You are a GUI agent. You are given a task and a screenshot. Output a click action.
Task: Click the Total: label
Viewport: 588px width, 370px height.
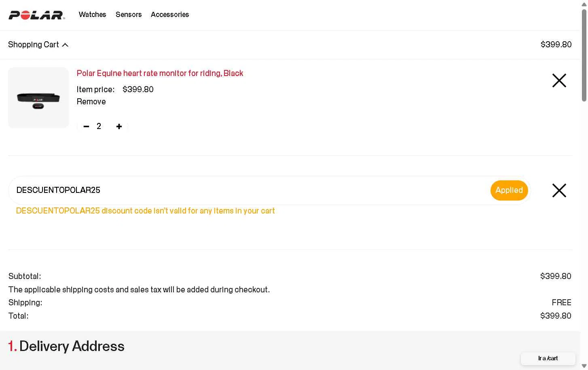point(18,316)
